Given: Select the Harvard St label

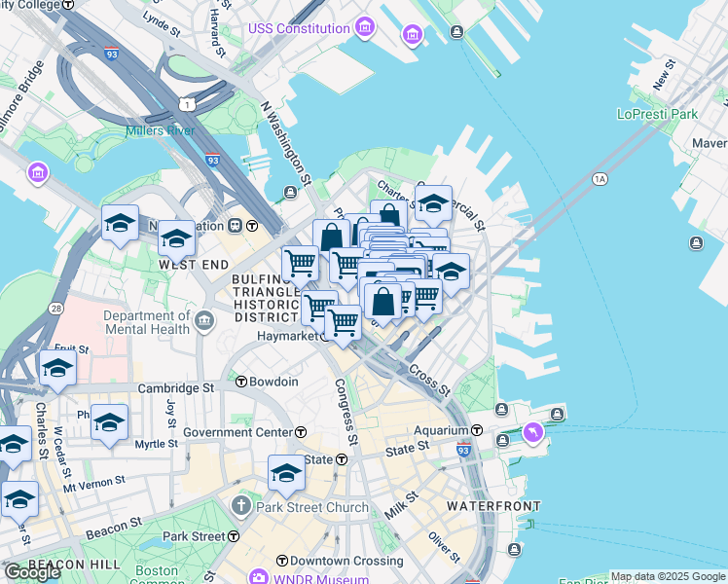Looking at the screenshot, I should point(217,32).
